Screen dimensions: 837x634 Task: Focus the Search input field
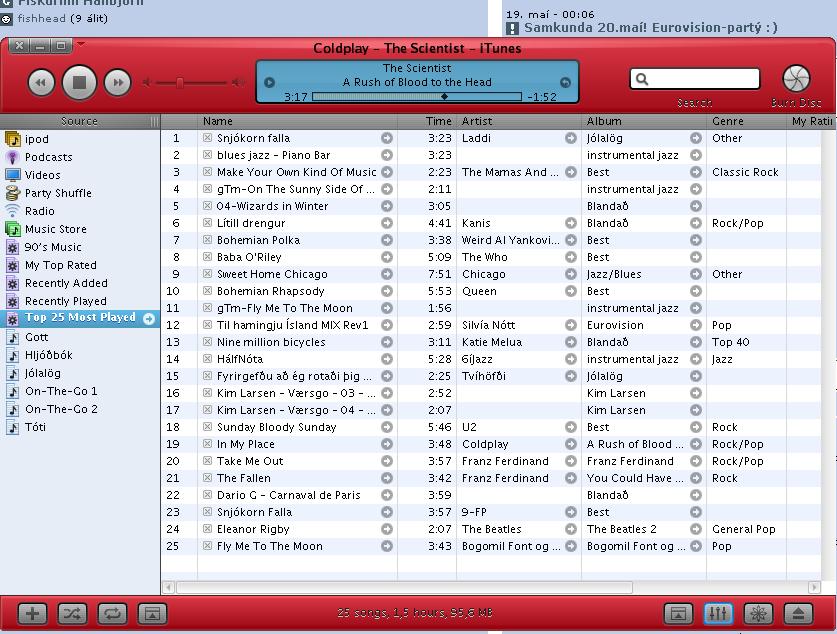click(695, 79)
